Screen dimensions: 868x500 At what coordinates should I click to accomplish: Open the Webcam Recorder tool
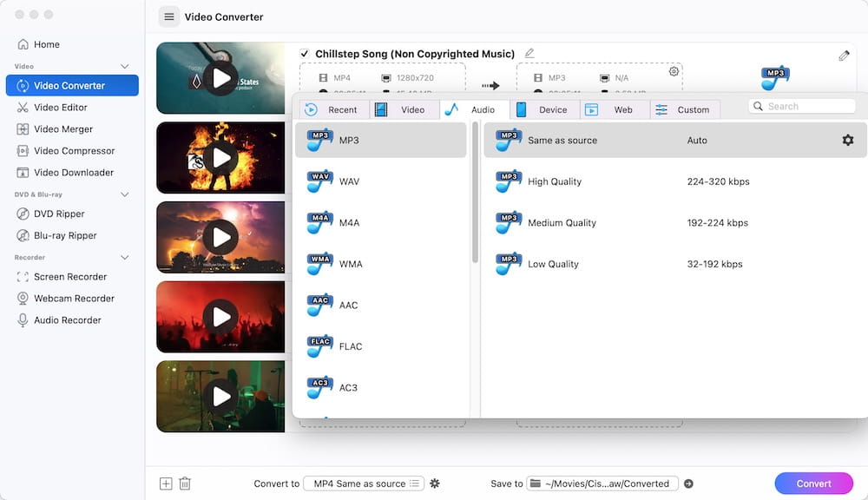click(x=74, y=298)
